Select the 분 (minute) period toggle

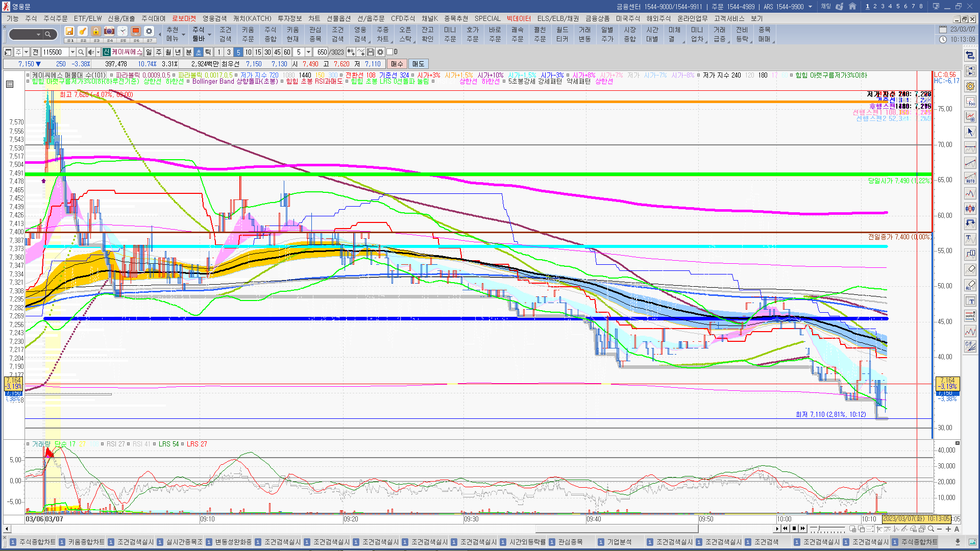click(188, 52)
